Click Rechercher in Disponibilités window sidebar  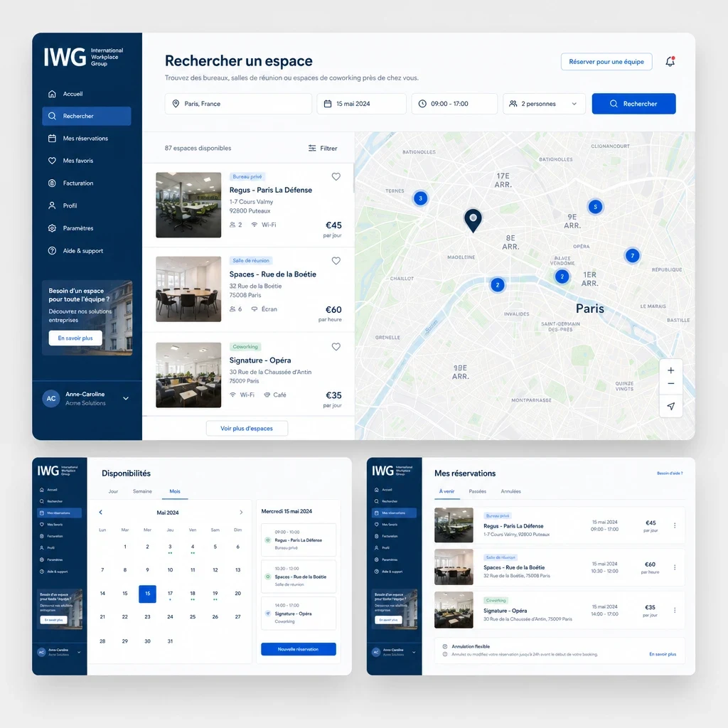[x=59, y=501]
